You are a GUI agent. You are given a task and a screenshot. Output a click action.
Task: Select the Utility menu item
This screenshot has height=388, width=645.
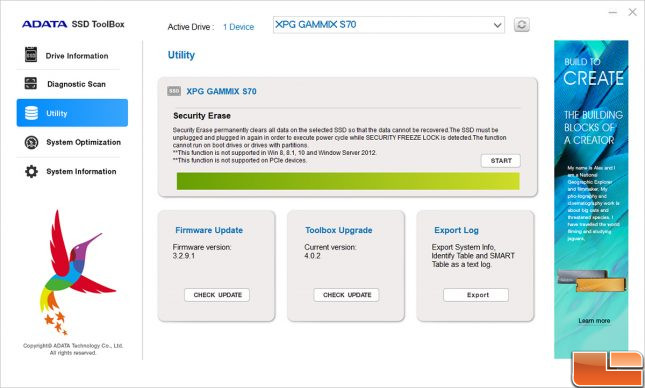coord(72,113)
